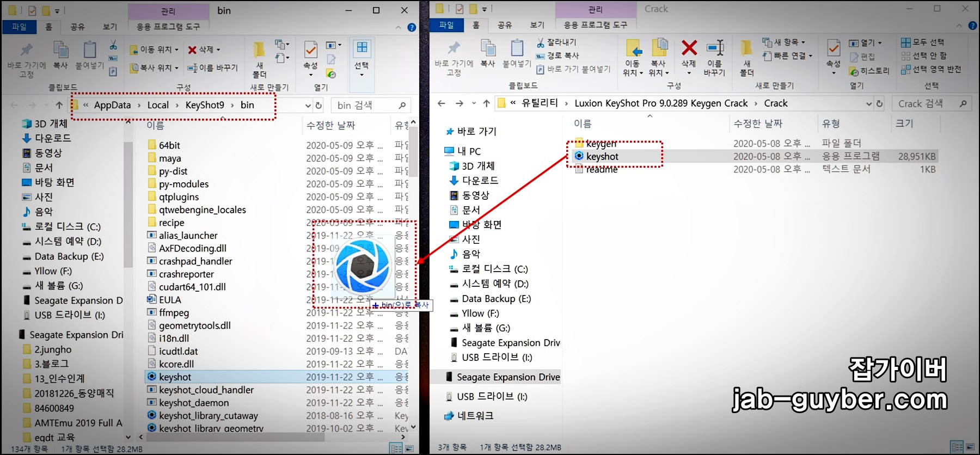Select AMTEmu 2019 folder in bin navigation pane

pyautogui.click(x=78, y=423)
